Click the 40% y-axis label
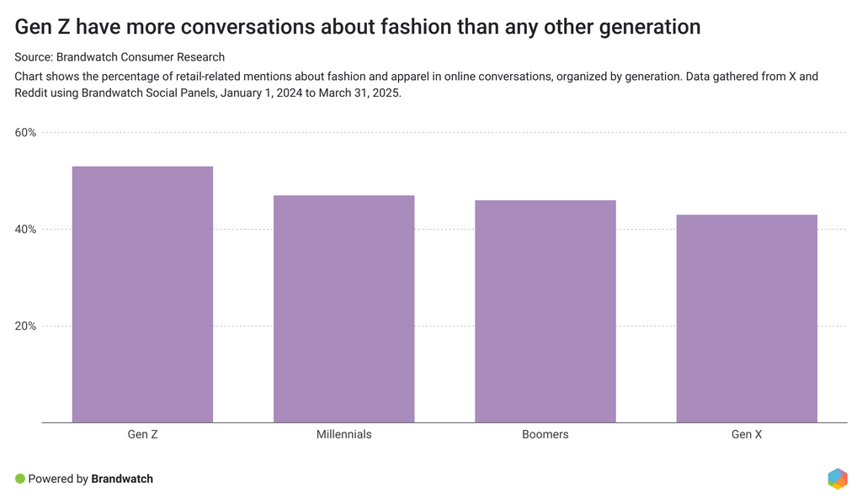Screen dimensions: 862x504 tap(25, 230)
